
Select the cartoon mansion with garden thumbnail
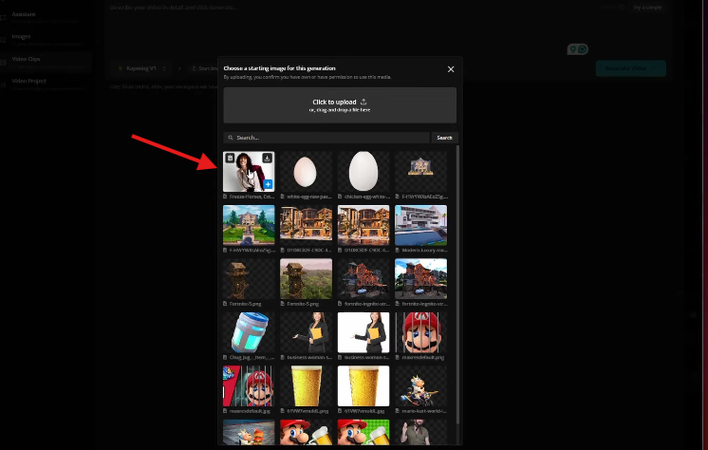point(248,225)
